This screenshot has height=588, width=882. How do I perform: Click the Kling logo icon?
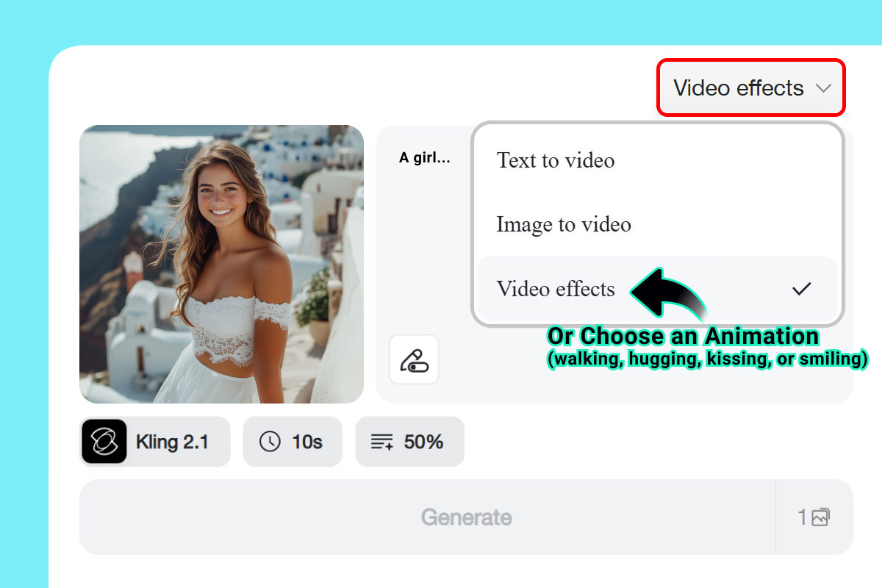click(104, 442)
